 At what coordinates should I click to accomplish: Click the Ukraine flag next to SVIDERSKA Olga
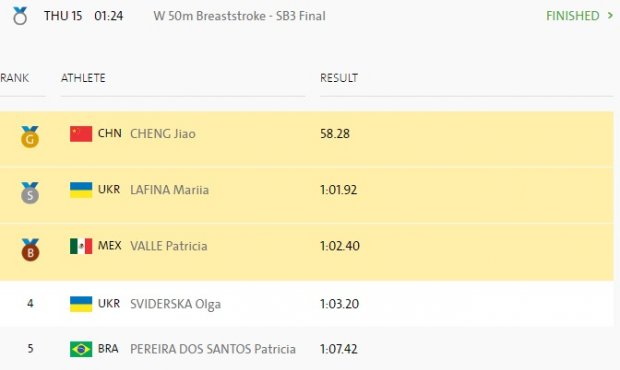(81, 304)
